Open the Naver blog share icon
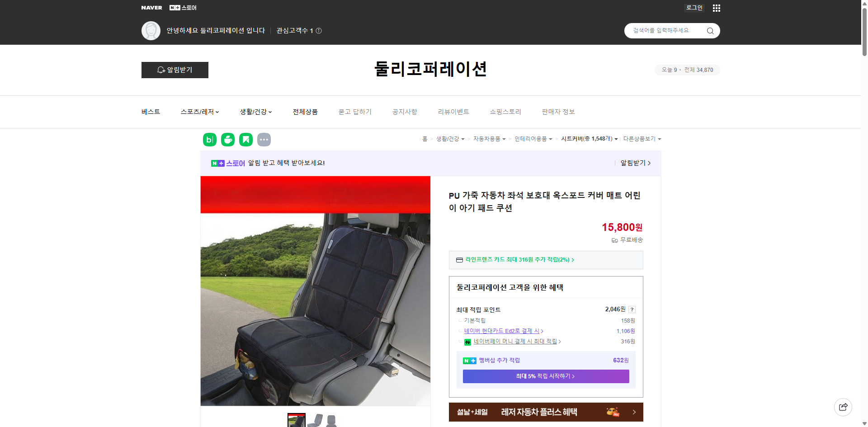This screenshot has width=868, height=427. [x=209, y=140]
